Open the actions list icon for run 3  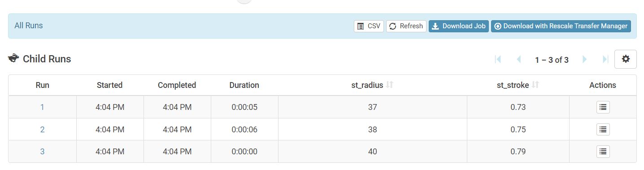(603, 152)
